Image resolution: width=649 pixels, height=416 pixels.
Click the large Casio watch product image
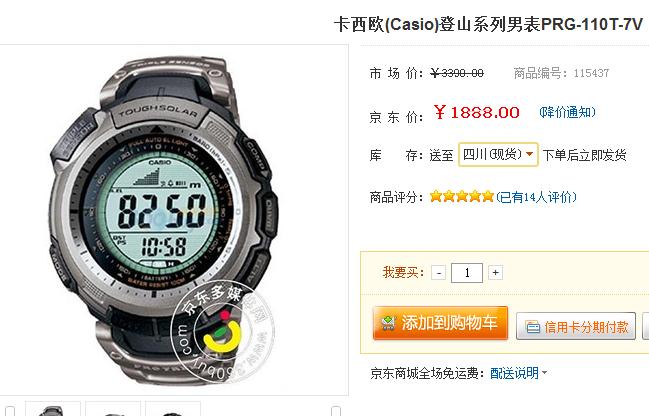coord(163,221)
